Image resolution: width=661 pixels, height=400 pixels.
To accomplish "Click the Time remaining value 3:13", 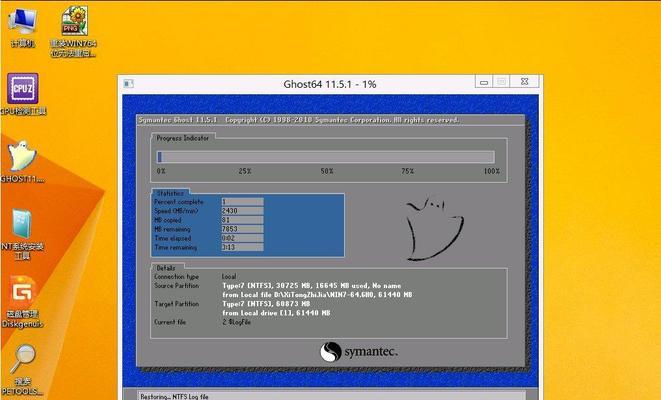I will pyautogui.click(x=242, y=247).
